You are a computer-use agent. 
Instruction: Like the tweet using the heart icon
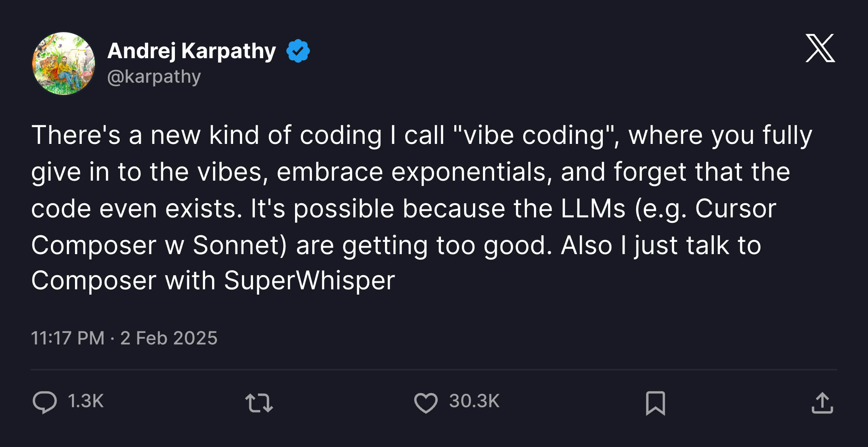click(426, 401)
